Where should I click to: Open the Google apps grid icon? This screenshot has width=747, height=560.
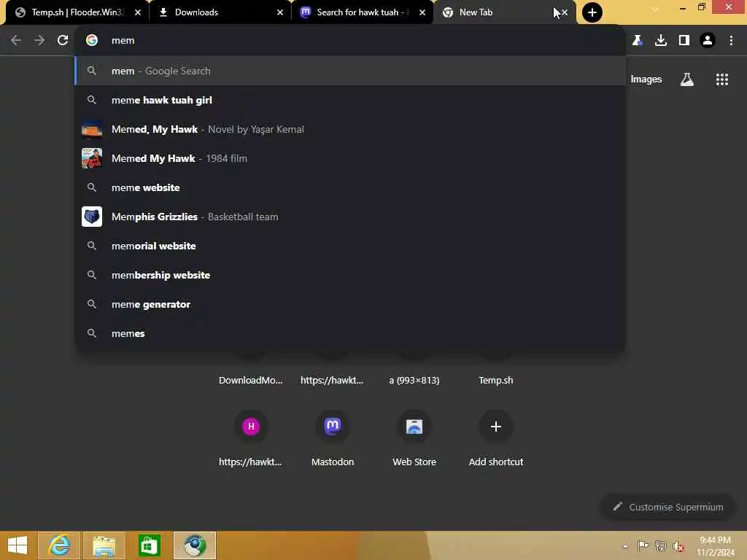721,79
